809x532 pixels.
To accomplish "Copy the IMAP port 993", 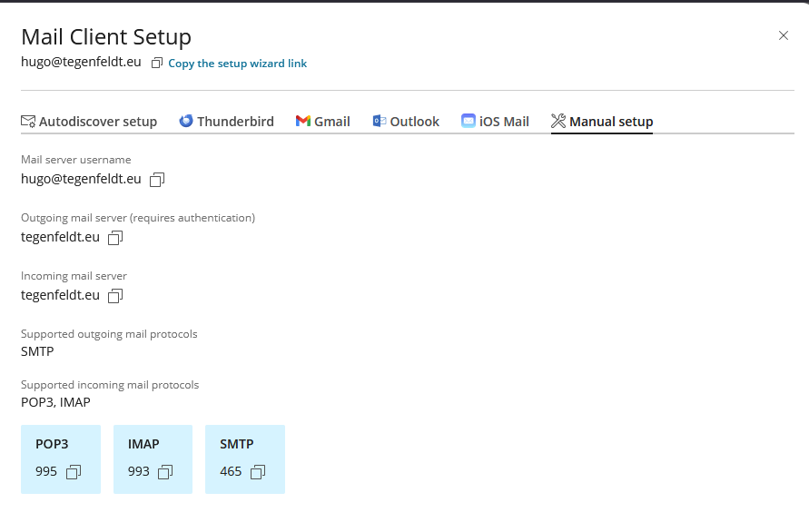I will [x=165, y=472].
